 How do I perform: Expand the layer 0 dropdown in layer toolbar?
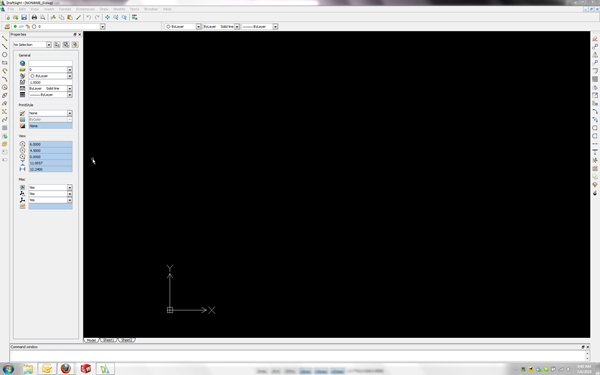tap(103, 26)
